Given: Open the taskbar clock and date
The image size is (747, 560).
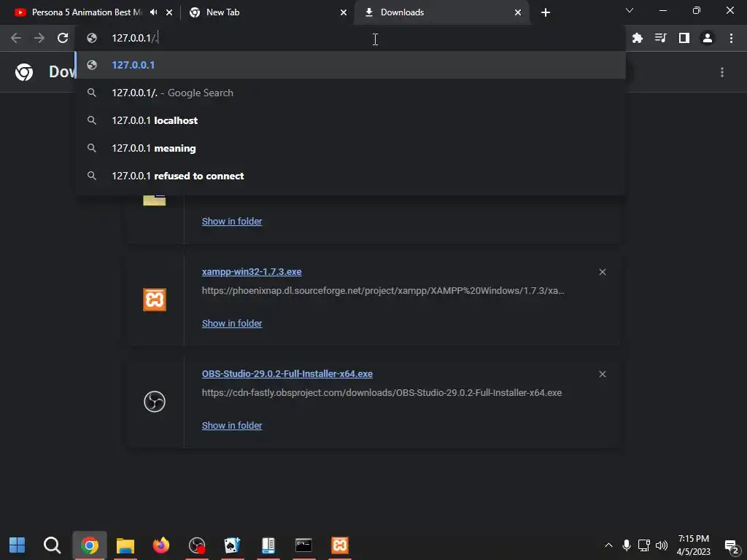Looking at the screenshot, I should pyautogui.click(x=693, y=545).
